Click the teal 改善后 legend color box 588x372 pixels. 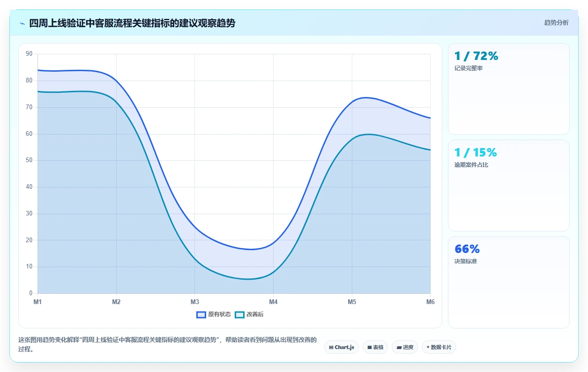pyautogui.click(x=240, y=314)
